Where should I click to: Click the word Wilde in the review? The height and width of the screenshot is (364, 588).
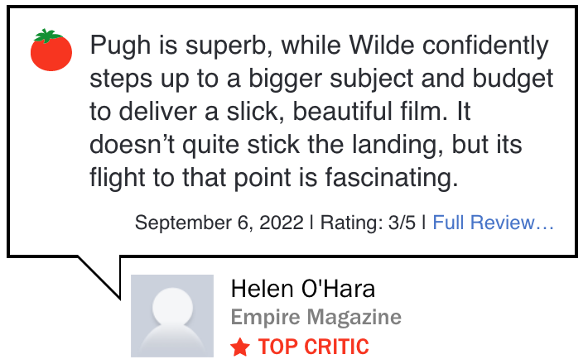point(382,45)
